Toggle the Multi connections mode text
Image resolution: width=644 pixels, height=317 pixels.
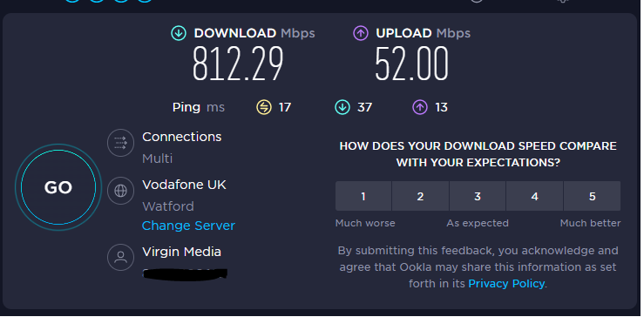pos(158,158)
